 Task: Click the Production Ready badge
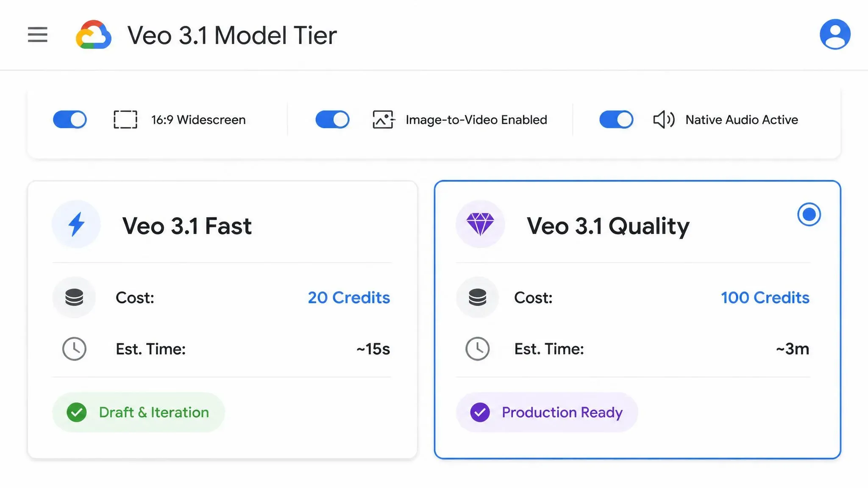pyautogui.click(x=547, y=412)
